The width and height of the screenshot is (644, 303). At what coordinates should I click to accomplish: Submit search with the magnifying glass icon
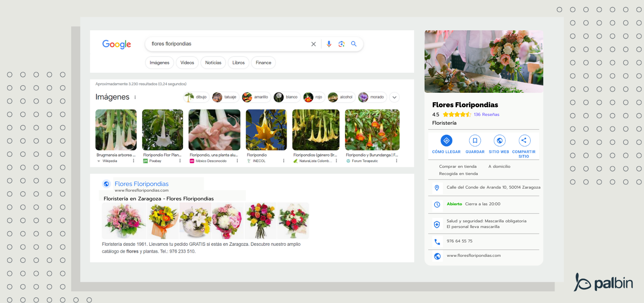coord(354,44)
